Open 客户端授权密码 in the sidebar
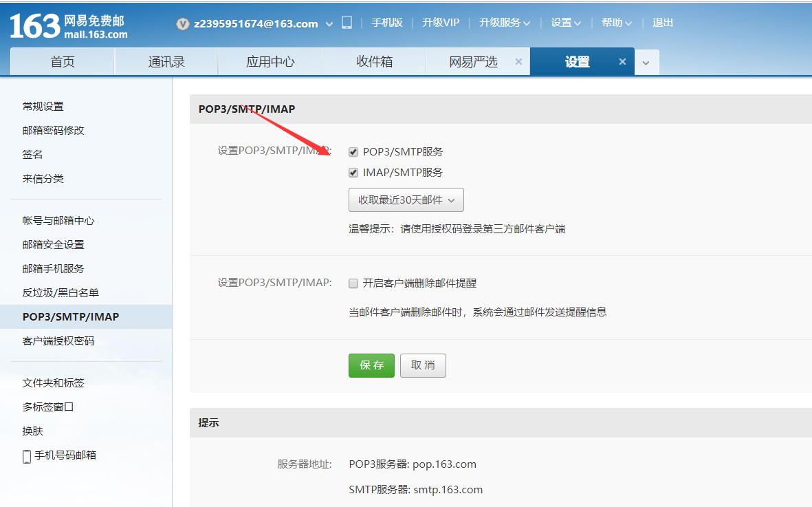This screenshot has width=812, height=507. coord(58,341)
